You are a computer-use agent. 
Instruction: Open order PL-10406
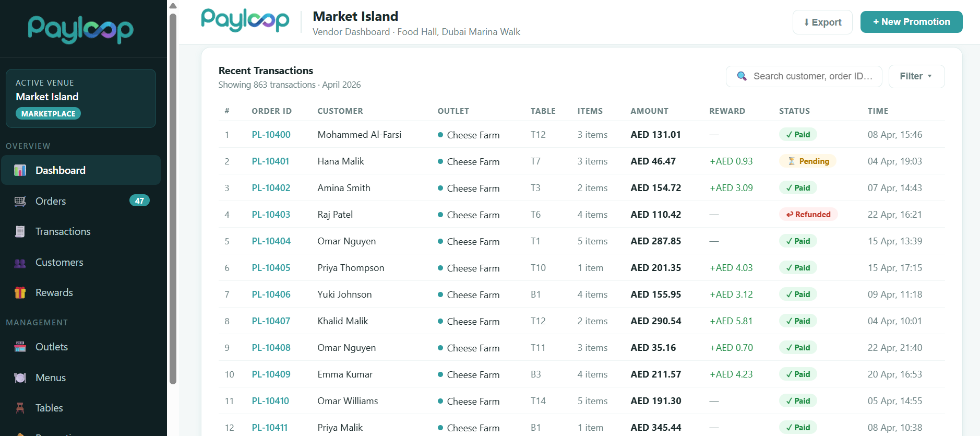pyautogui.click(x=271, y=294)
